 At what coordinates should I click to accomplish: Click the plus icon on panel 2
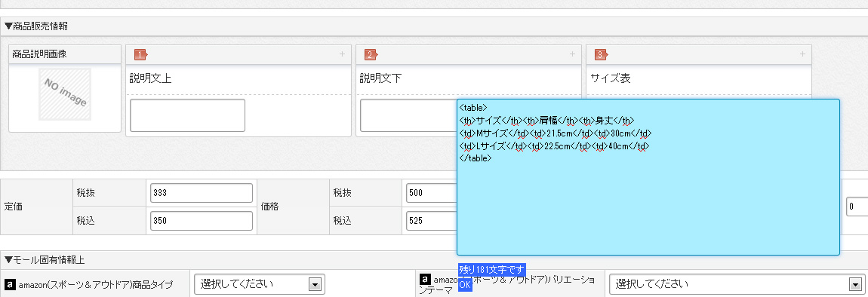click(572, 54)
